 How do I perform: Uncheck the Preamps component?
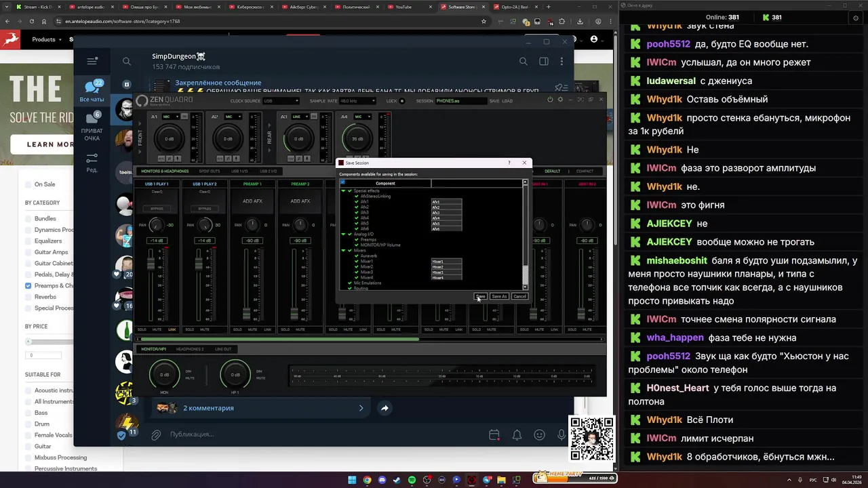coord(357,239)
